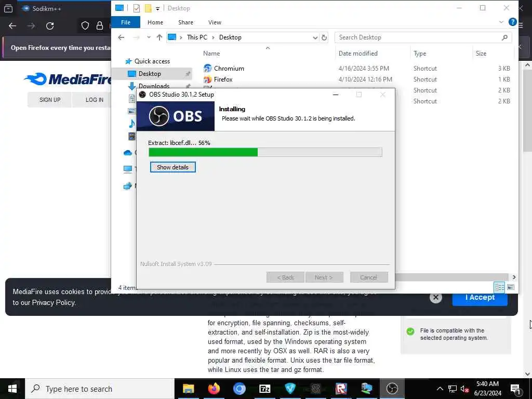Open the network computers taskbar icon
This screenshot has width=532, height=399.
point(366,389)
